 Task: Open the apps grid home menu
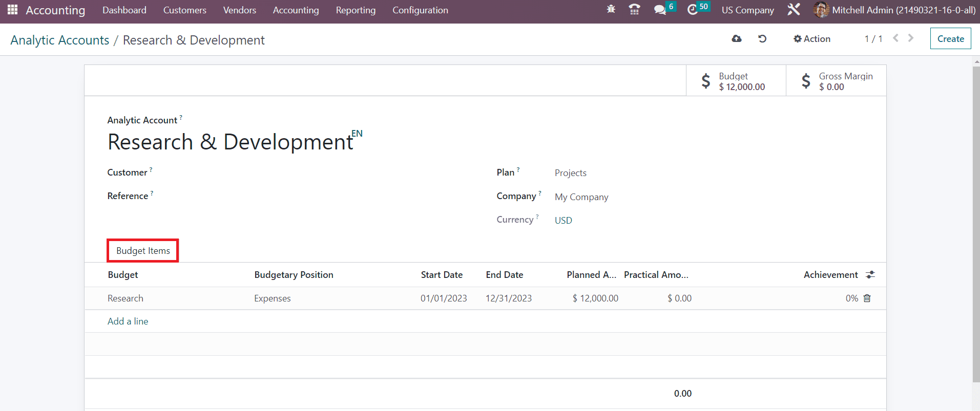[x=12, y=10]
